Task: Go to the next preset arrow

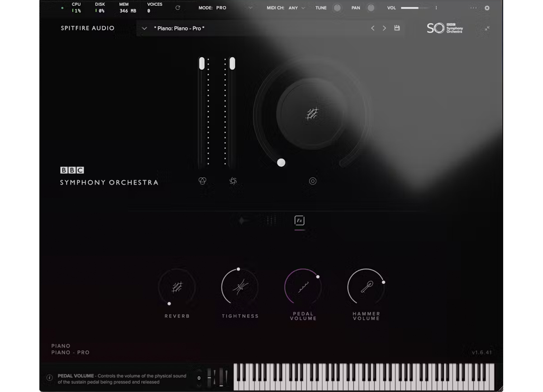Action: click(384, 28)
